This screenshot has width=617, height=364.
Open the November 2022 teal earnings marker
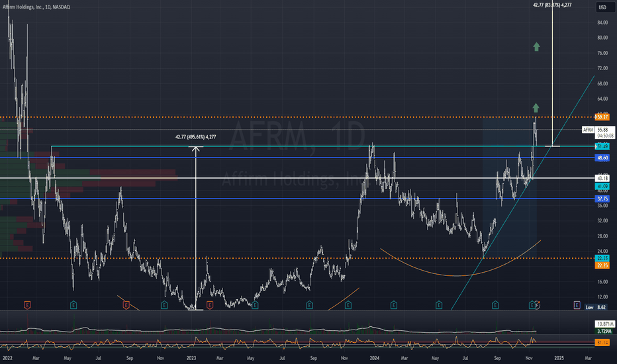[x=164, y=304]
